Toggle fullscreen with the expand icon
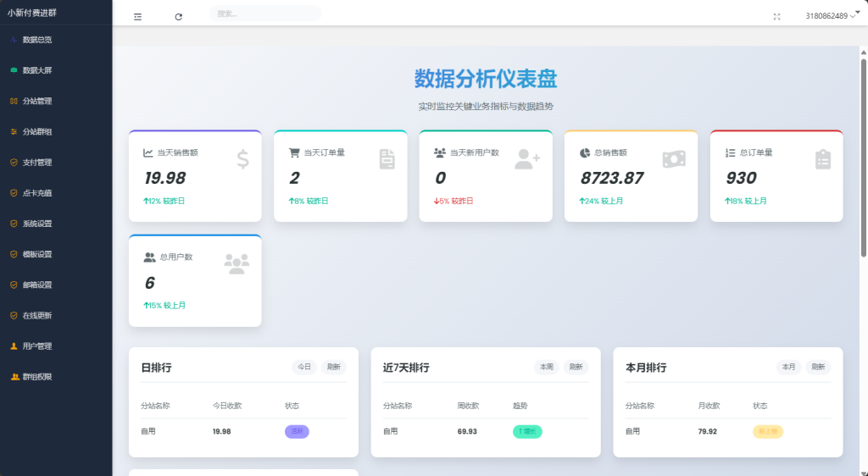Viewport: 868px width, 476px height. (776, 17)
